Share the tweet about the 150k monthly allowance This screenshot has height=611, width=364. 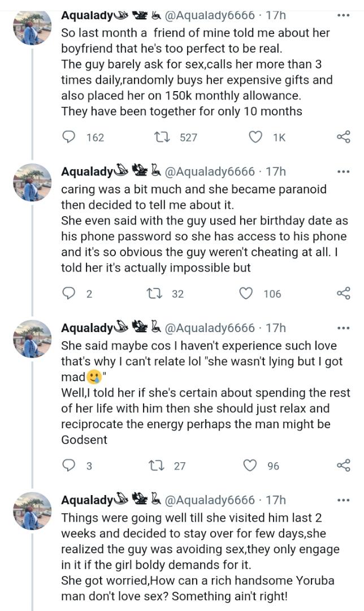pos(343,137)
